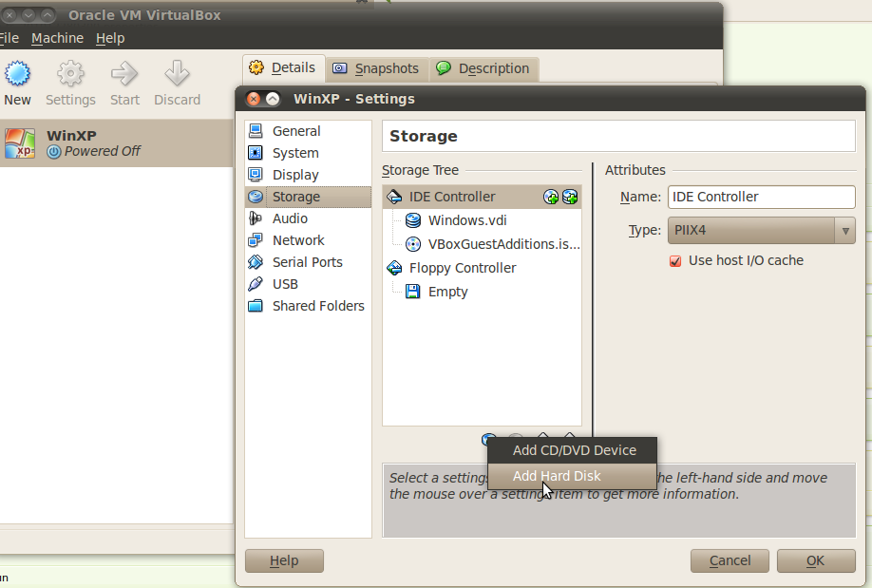Select the VBoxGuestAdditions disc attachment
The image size is (872, 588).
tap(482, 244)
